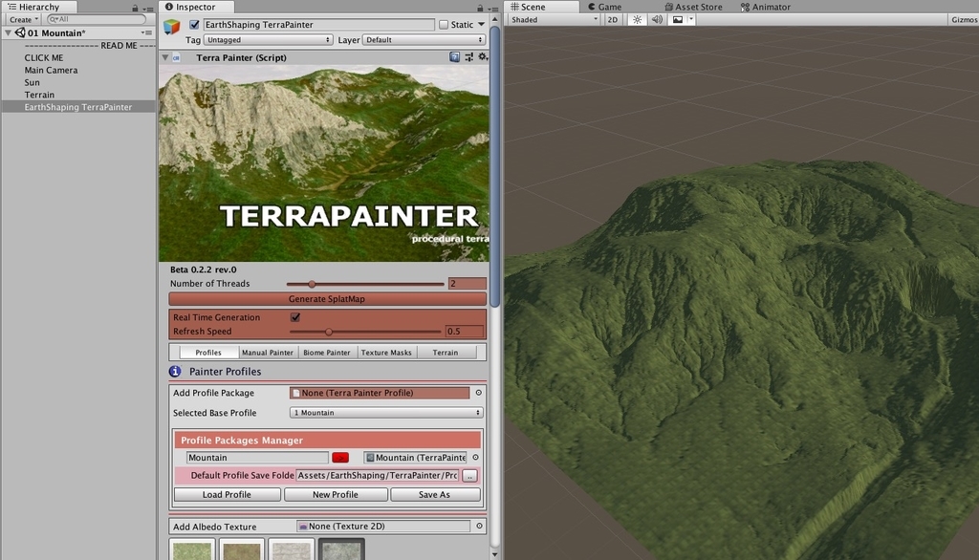The height and width of the screenshot is (560, 979).
Task: Select EarthShaping TerraPainter in Hierarchy
Action: click(78, 107)
